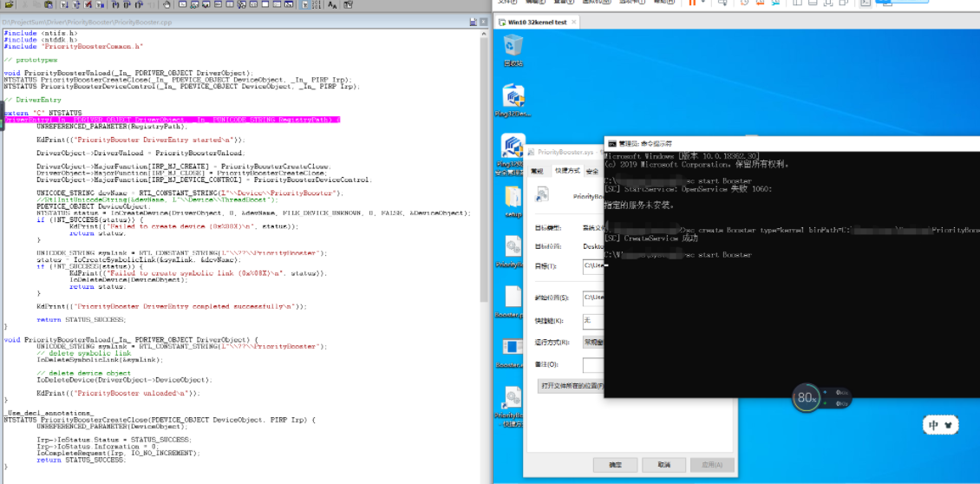
Task: Click the 中 input method indicator
Action: tap(933, 425)
